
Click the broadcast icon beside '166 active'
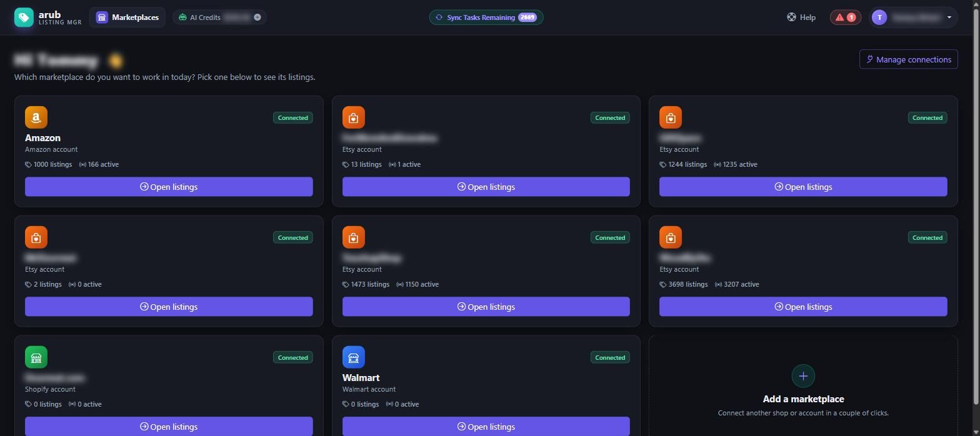pyautogui.click(x=82, y=164)
